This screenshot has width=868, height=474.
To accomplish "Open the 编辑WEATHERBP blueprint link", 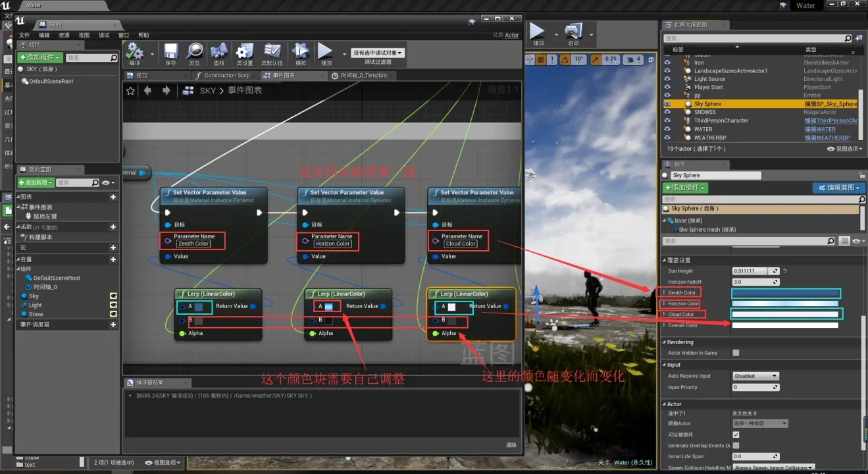I will pos(827,138).
